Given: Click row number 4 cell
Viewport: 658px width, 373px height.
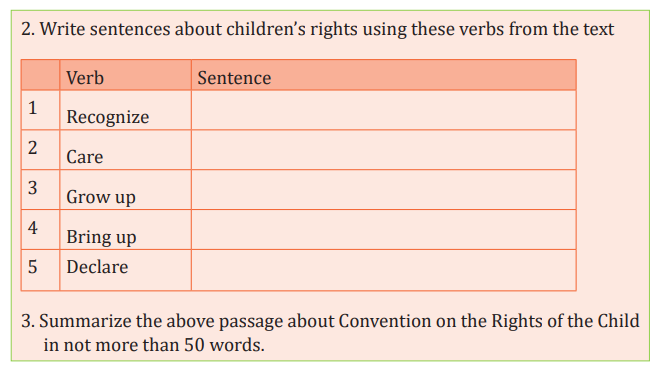Looking at the screenshot, I should (40, 230).
